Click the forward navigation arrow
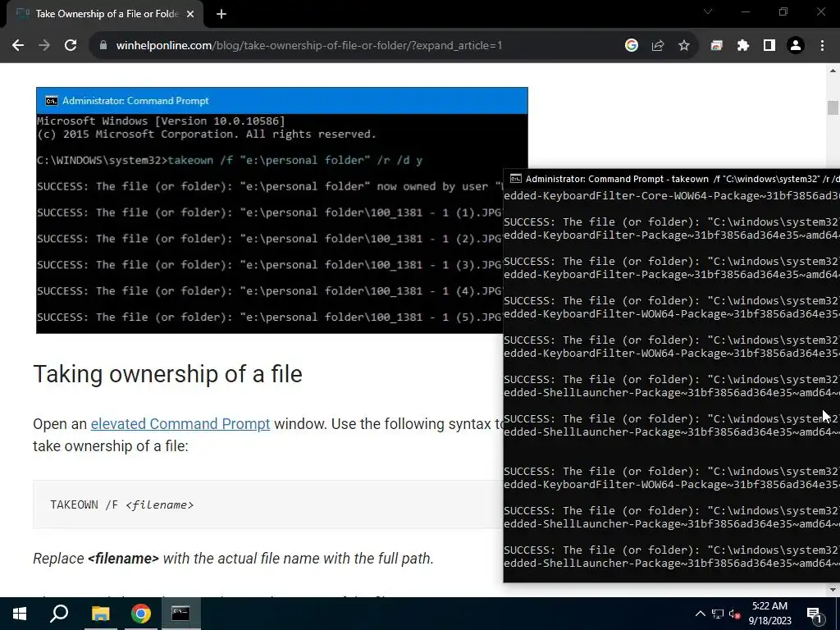This screenshot has height=630, width=840. (x=44, y=46)
